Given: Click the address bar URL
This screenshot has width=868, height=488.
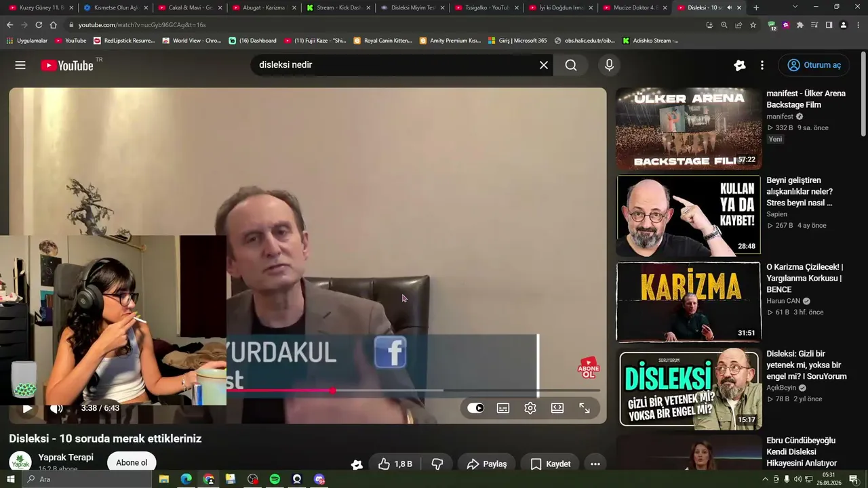Looking at the screenshot, I should (x=142, y=25).
